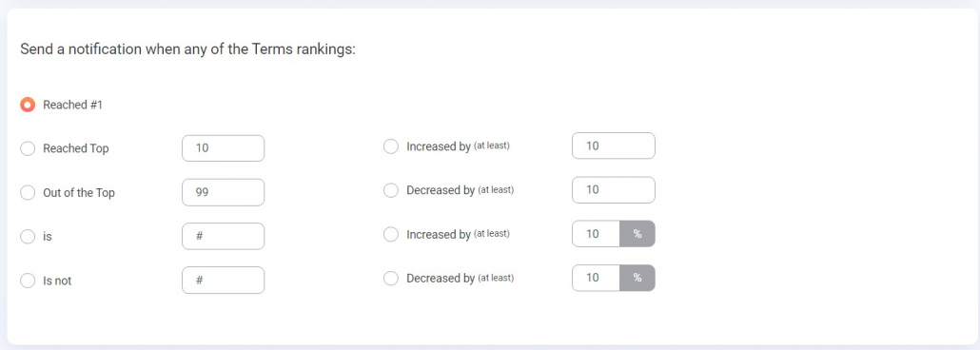
Task: Click the Decreased by percentage input field
Action: (596, 278)
